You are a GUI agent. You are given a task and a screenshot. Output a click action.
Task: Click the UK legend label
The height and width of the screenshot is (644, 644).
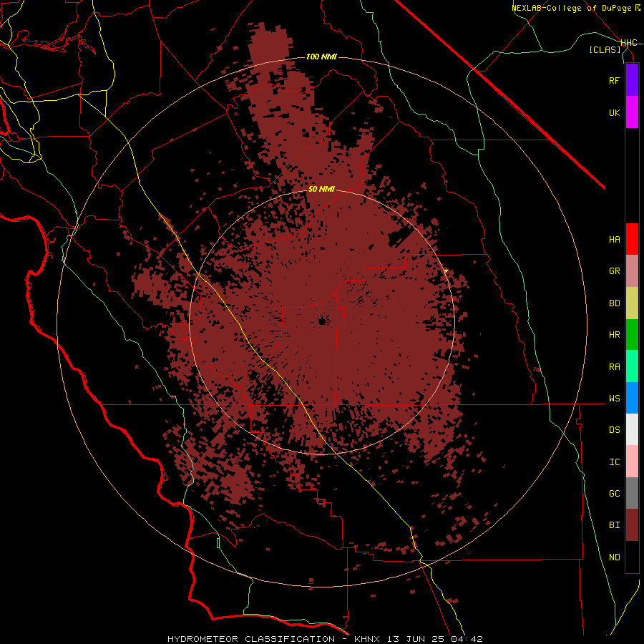(x=614, y=112)
